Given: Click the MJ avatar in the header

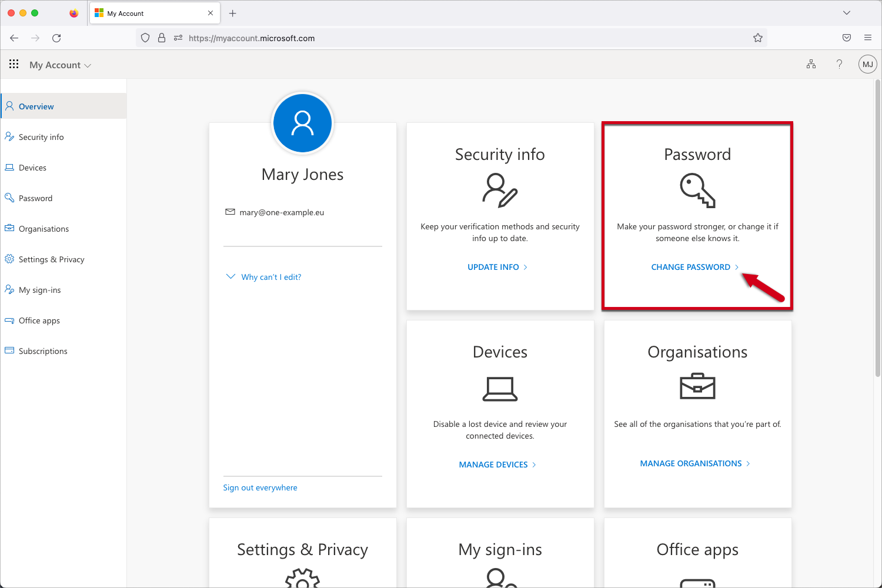Looking at the screenshot, I should (867, 64).
